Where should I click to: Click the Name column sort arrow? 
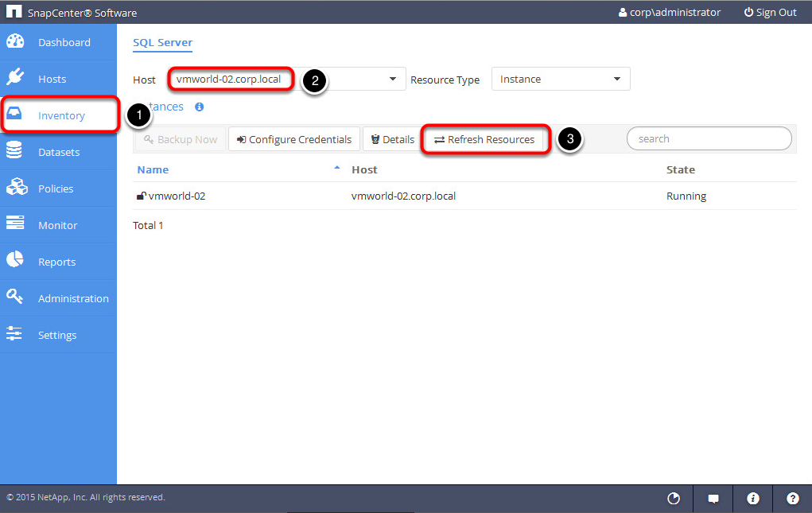tap(337, 168)
